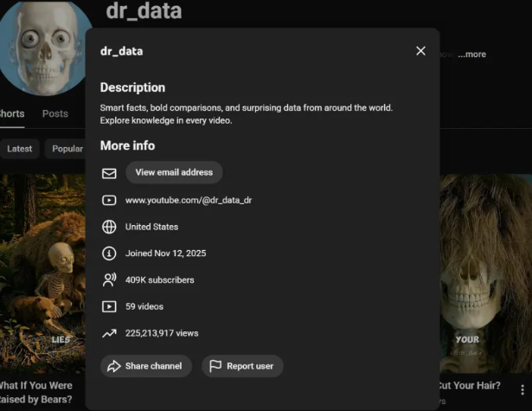Switch to the Shorts tab
532x411 pixels.
click(12, 113)
